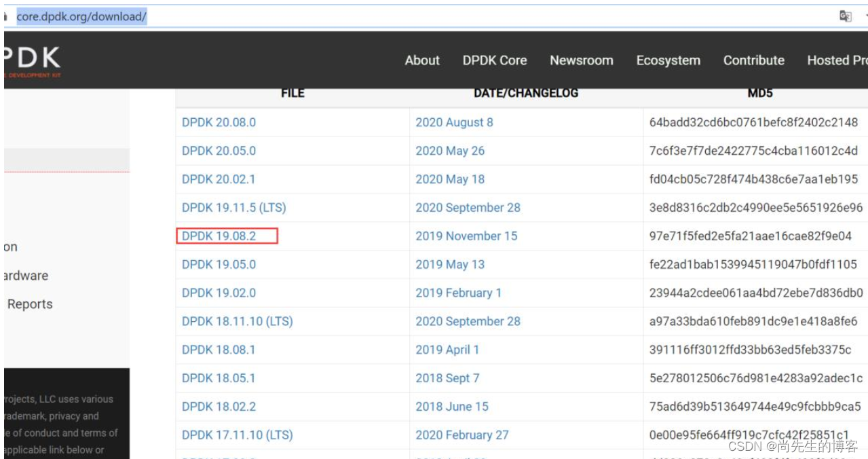Select MD5 64badd32cd6bc0761befc8f2402c2148
The height and width of the screenshot is (459, 868).
tap(753, 122)
